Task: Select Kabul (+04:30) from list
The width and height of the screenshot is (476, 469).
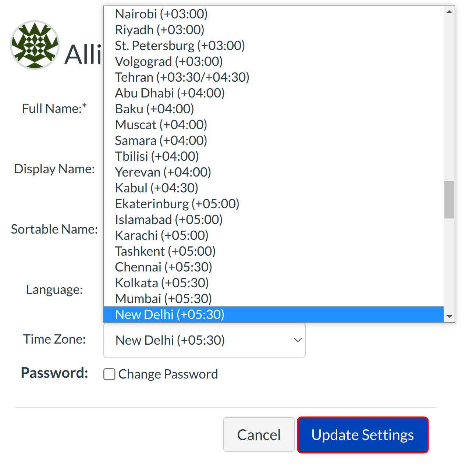Action: [156, 188]
